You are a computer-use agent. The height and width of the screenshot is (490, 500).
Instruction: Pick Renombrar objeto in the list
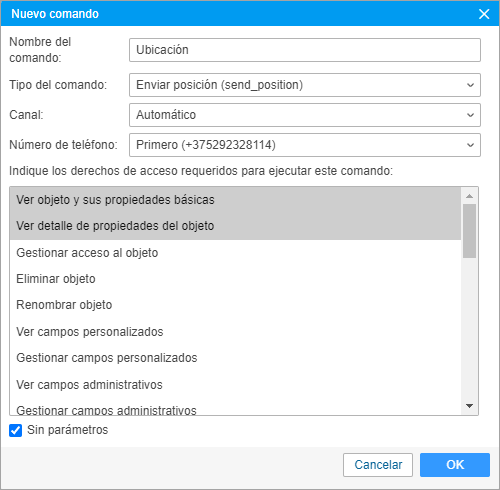click(235, 305)
